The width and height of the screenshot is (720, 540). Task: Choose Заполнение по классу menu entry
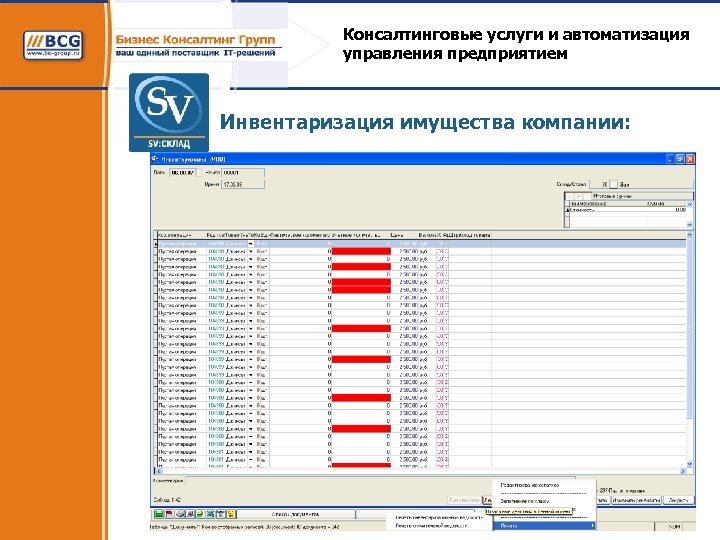(524, 501)
